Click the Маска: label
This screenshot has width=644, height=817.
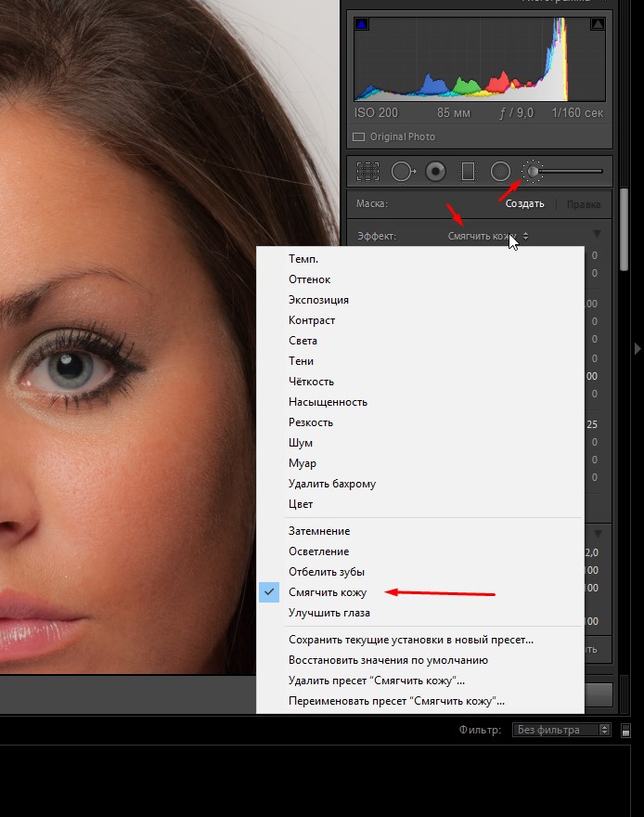point(372,203)
